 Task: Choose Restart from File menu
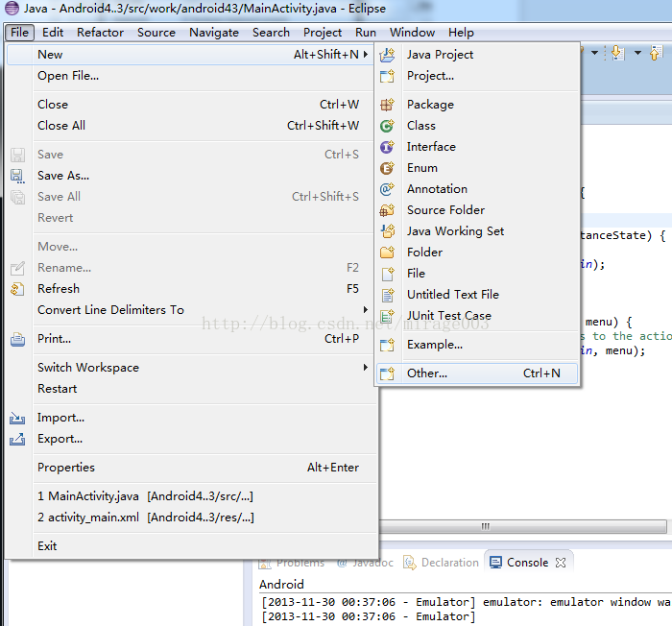pos(191,389)
